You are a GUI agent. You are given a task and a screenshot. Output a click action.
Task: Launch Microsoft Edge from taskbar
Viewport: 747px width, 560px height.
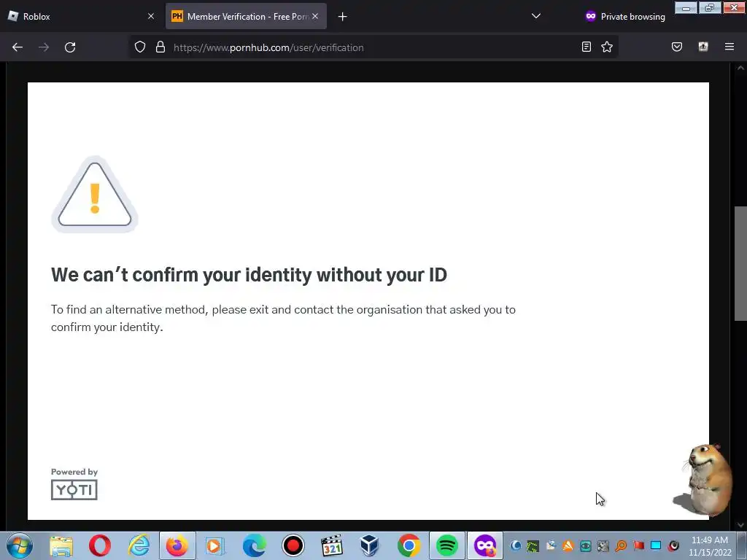254,545
